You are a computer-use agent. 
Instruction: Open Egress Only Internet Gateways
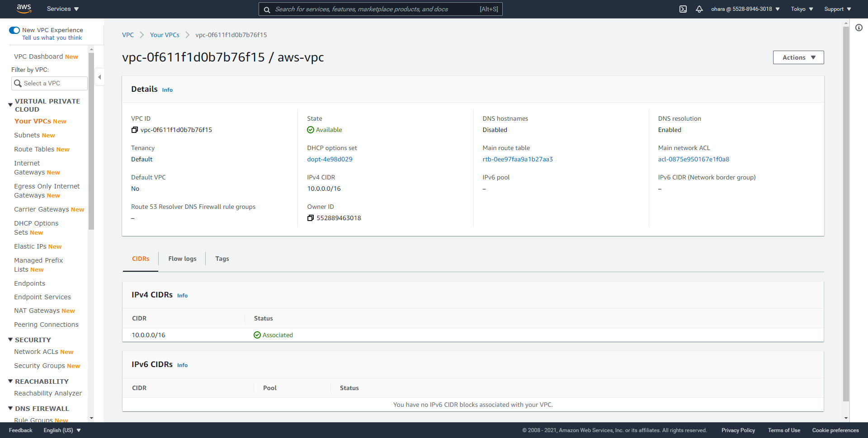47,191
